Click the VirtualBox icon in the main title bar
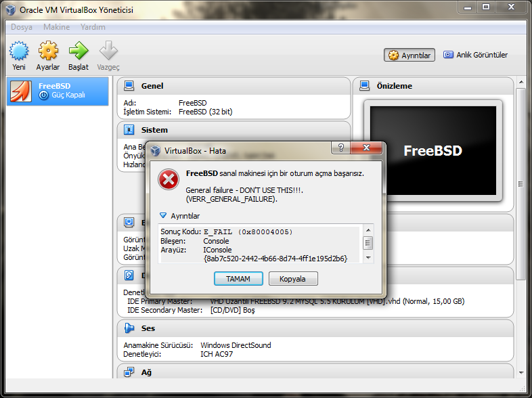This screenshot has width=532, height=398. coord(11,10)
